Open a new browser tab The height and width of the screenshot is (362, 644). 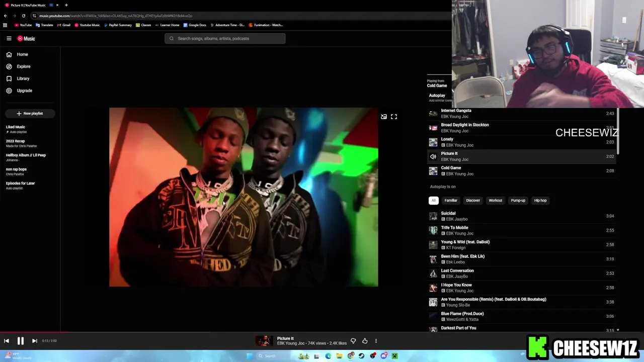pos(66,5)
